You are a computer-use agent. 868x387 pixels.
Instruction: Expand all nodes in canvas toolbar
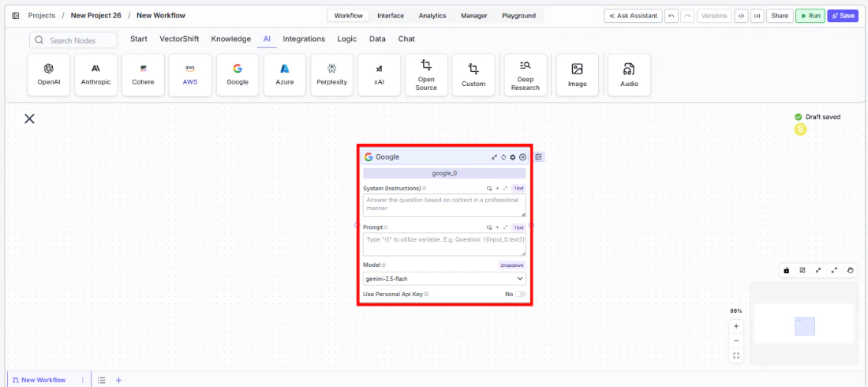[x=834, y=271]
